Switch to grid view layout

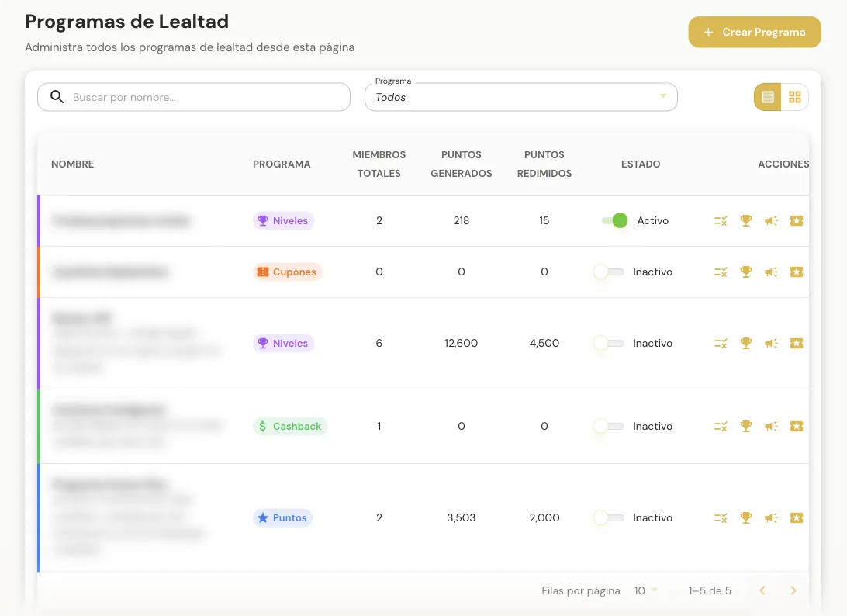(794, 97)
